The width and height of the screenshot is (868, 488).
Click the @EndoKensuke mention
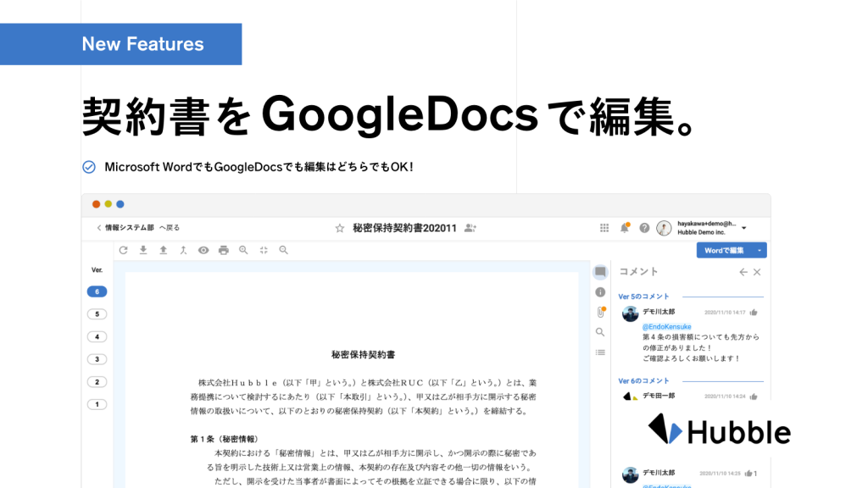coord(666,326)
